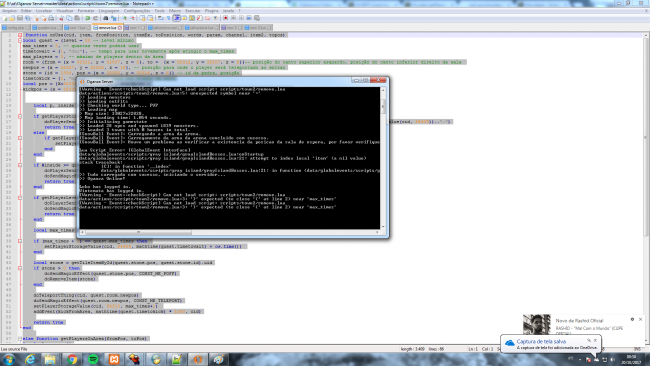Open XAMPP from the taskbar
Image resolution: width=650 pixels, height=366 pixels.
pos(114,359)
